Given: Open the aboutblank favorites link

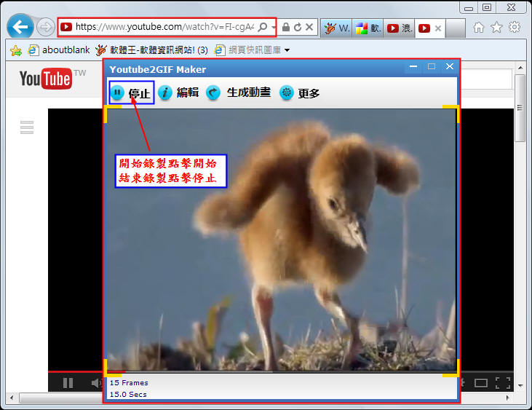Looking at the screenshot, I should 57,50.
